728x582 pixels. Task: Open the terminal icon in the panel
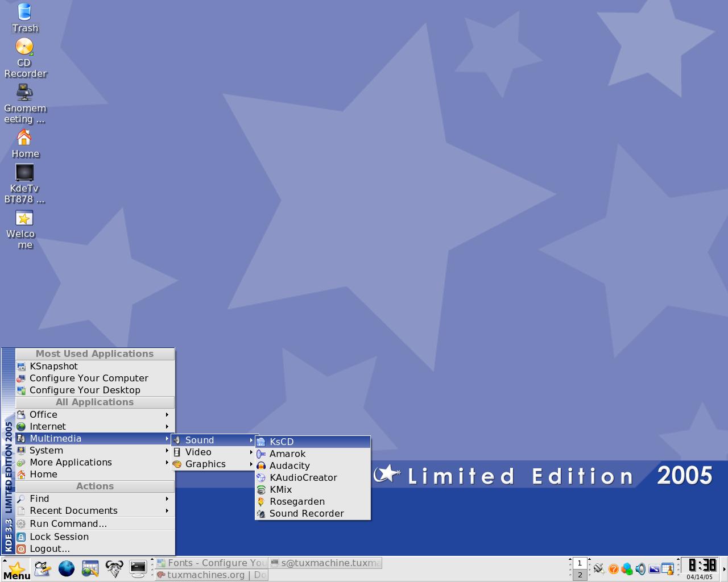(138, 568)
